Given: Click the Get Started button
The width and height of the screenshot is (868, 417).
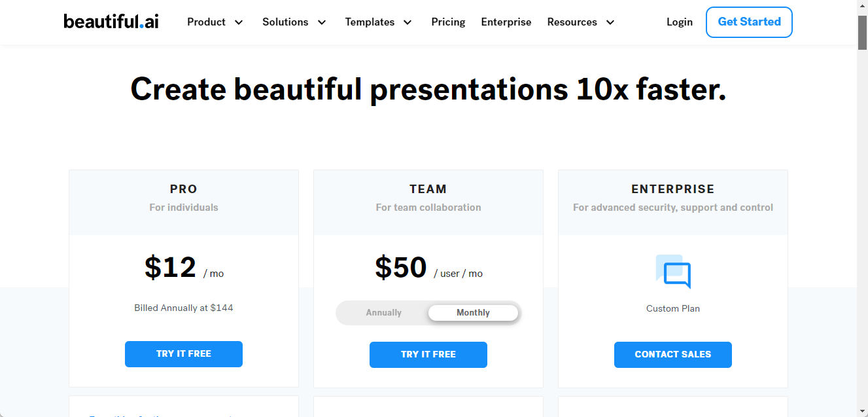Looking at the screenshot, I should [x=749, y=22].
